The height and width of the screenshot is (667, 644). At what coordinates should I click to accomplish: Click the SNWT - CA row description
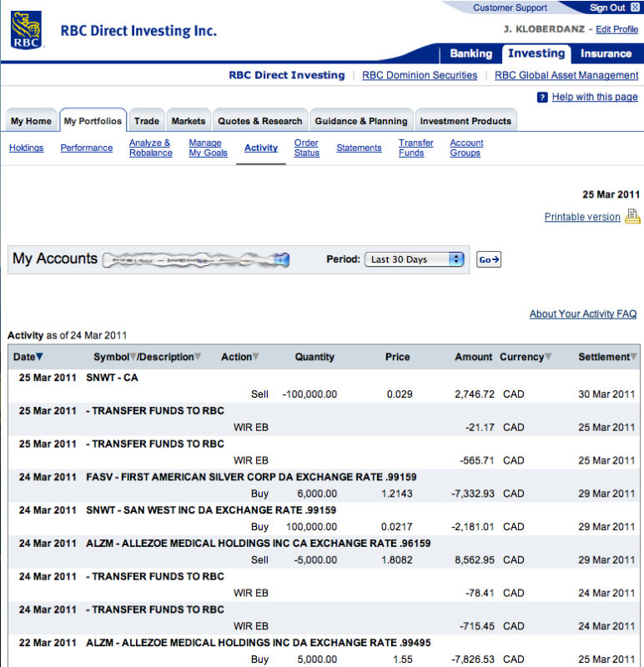(x=112, y=378)
